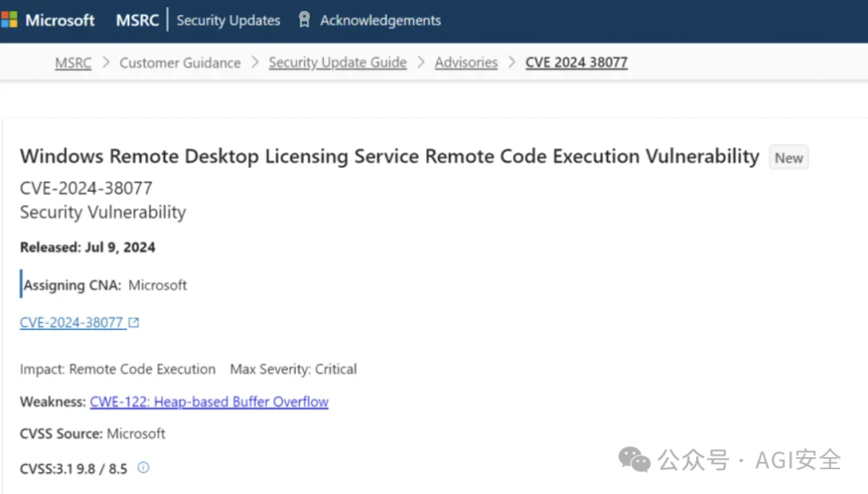Click the CVE-2024-38077 subtitle under the heading
Viewport: 868px width, 494px height.
[86, 188]
